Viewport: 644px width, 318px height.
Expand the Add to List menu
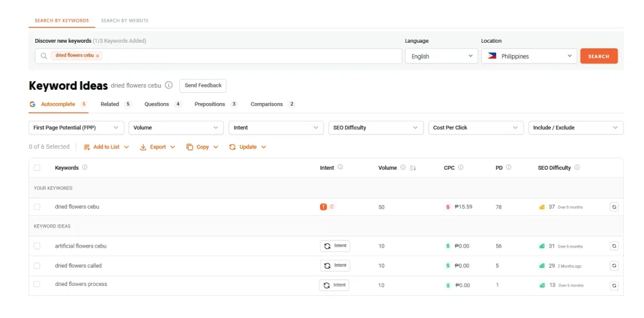(x=106, y=147)
